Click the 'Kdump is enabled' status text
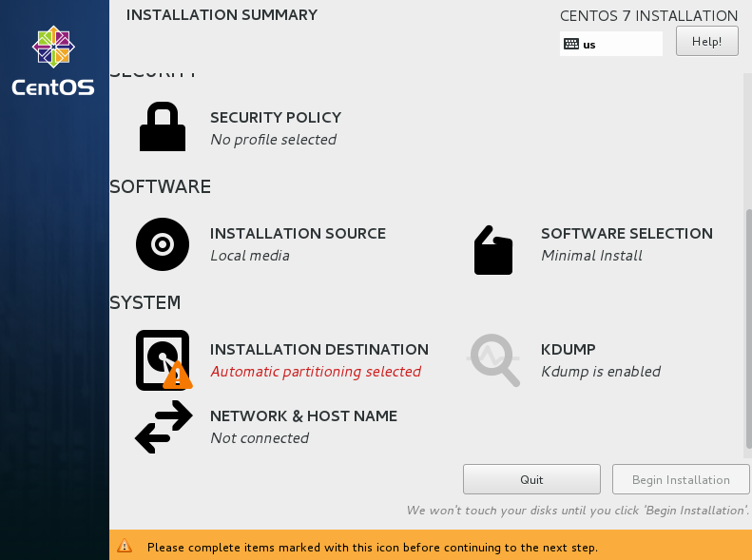Viewport: 752px width, 560px height. click(601, 372)
